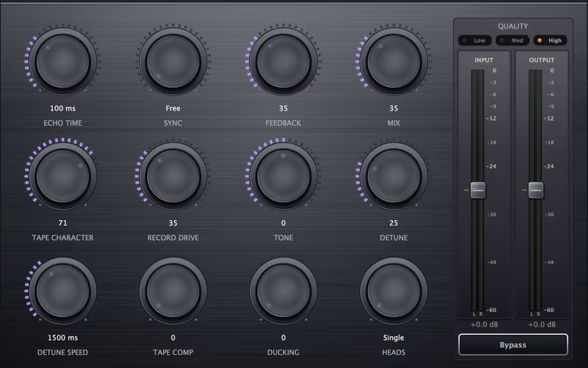Click the Detune Speed knob
Screen dimensions: 588x368
pyautogui.click(x=62, y=291)
